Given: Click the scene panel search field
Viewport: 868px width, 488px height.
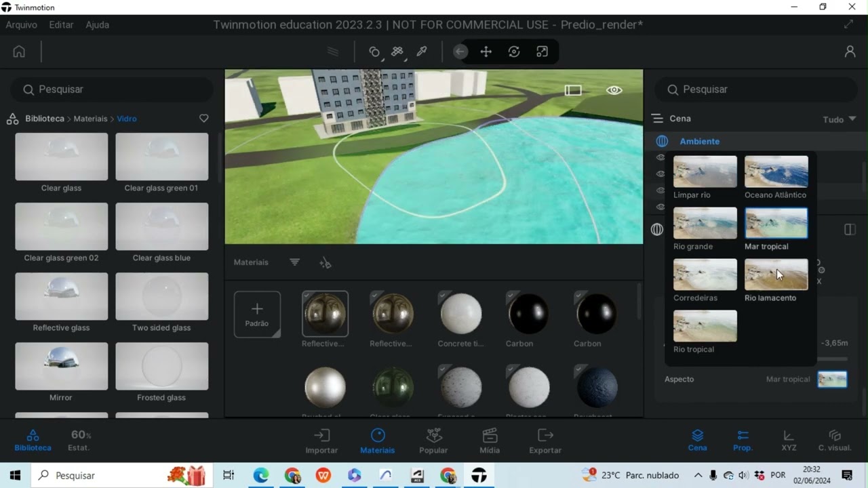Looking at the screenshot, I should tap(756, 89).
